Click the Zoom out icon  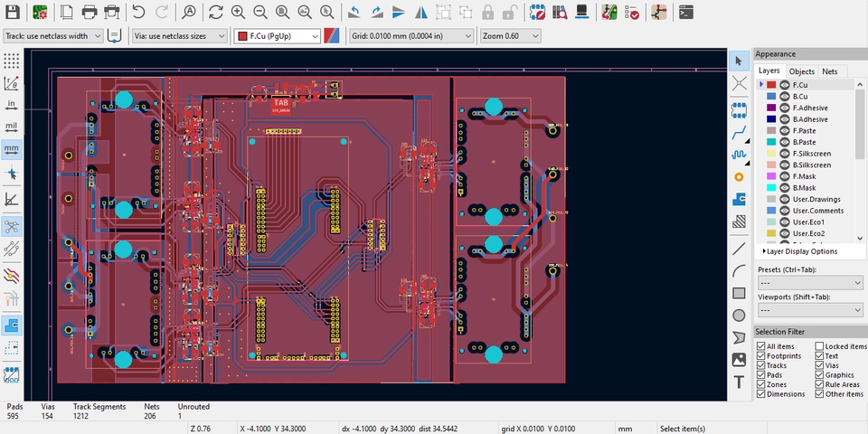[260, 12]
